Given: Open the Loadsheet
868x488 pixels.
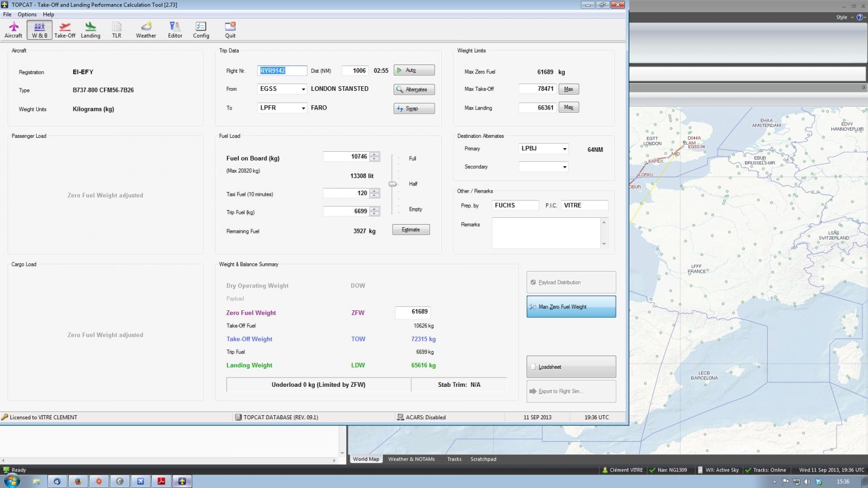Looking at the screenshot, I should point(571,367).
